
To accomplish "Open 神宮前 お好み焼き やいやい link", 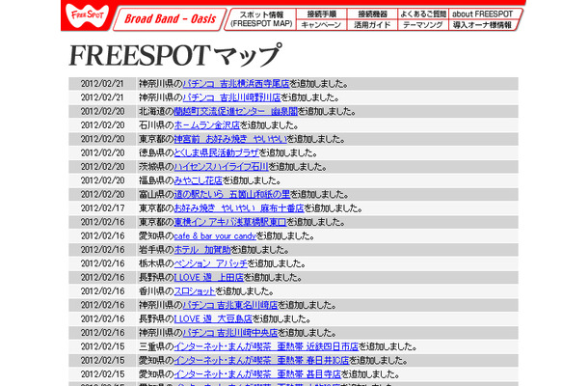I will (230, 139).
